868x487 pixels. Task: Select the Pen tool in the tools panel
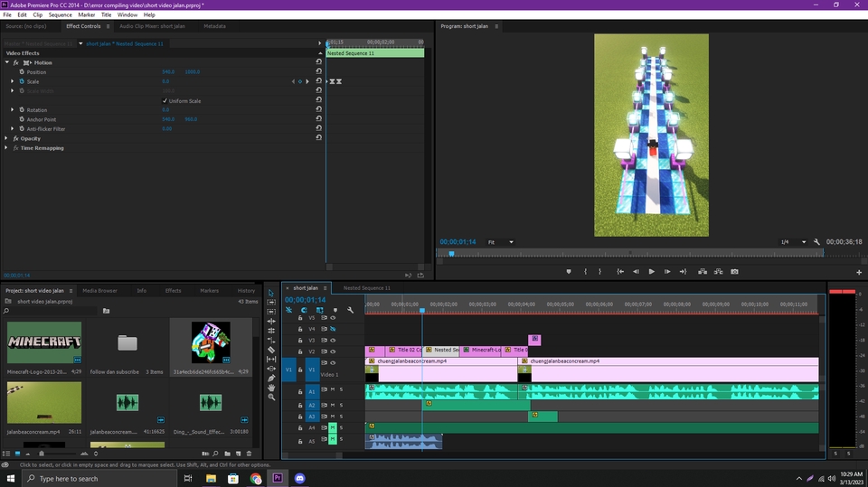pyautogui.click(x=271, y=378)
